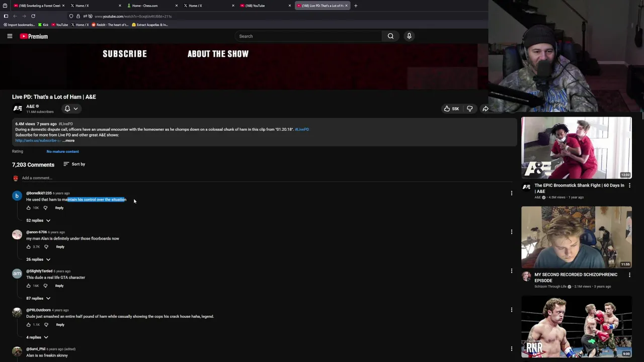The height and width of the screenshot is (362, 644).
Task: Open options menu for @anon-6706 comment
Action: [512, 232]
